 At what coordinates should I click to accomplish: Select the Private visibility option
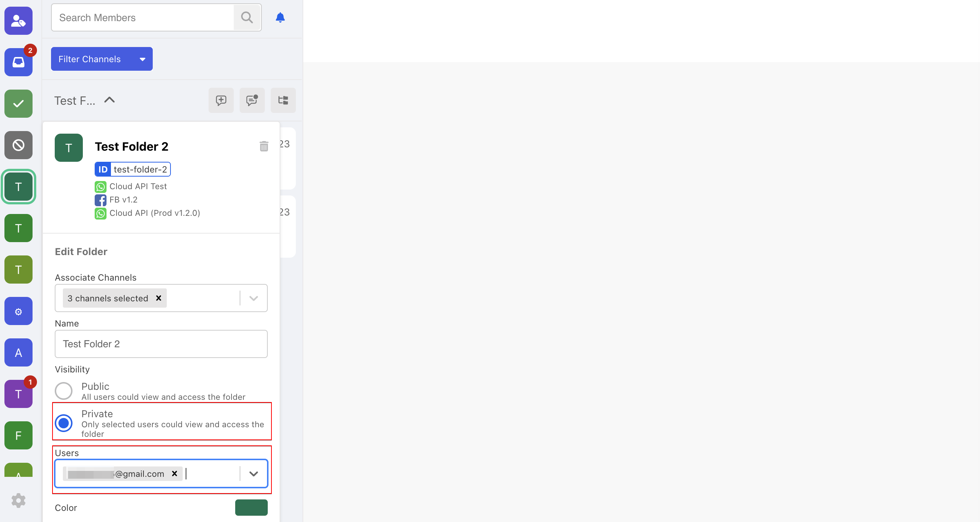(64, 423)
